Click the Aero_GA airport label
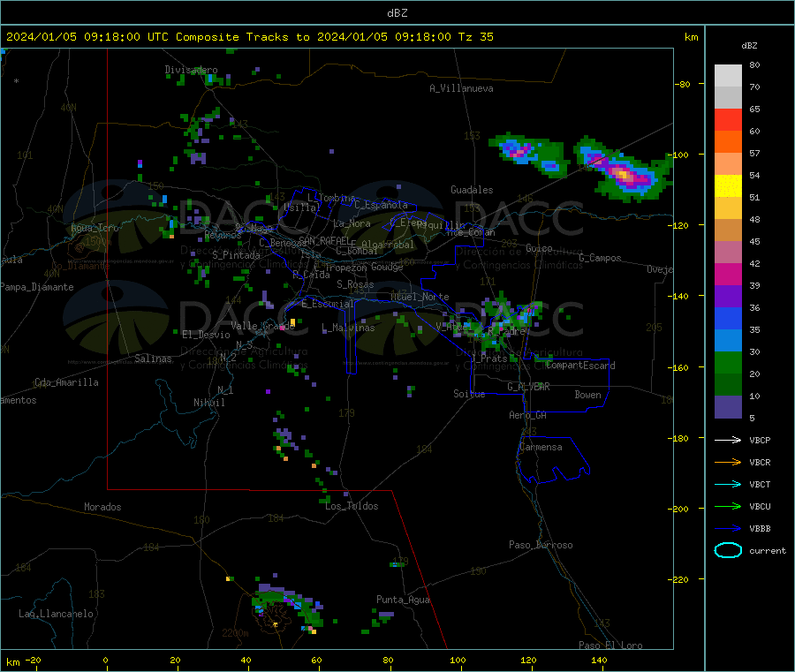 (x=527, y=415)
